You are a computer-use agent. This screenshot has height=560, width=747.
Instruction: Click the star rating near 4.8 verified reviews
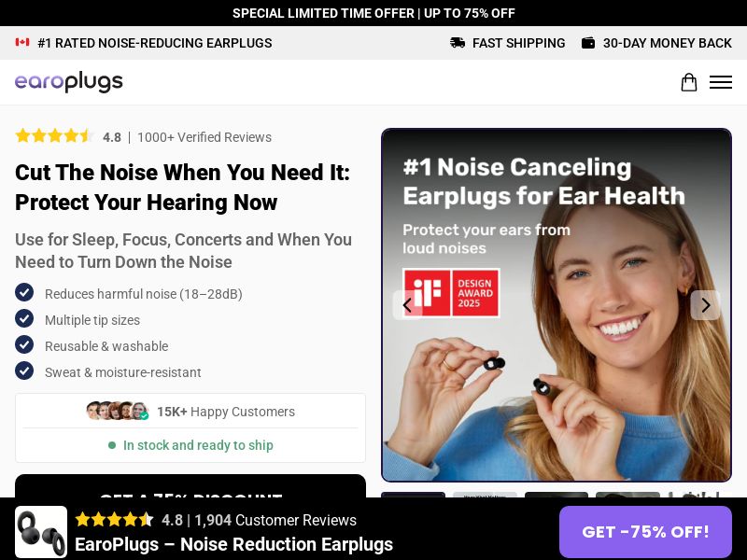coord(53,136)
